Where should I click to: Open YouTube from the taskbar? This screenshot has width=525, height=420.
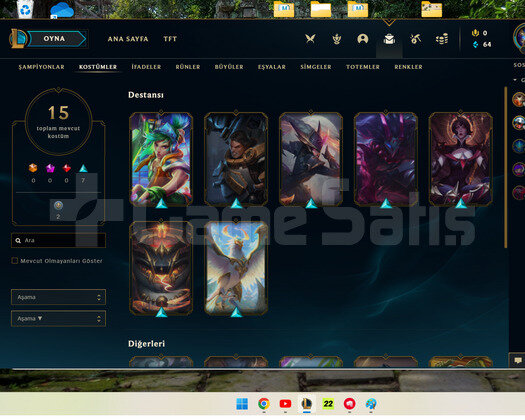pos(285,404)
